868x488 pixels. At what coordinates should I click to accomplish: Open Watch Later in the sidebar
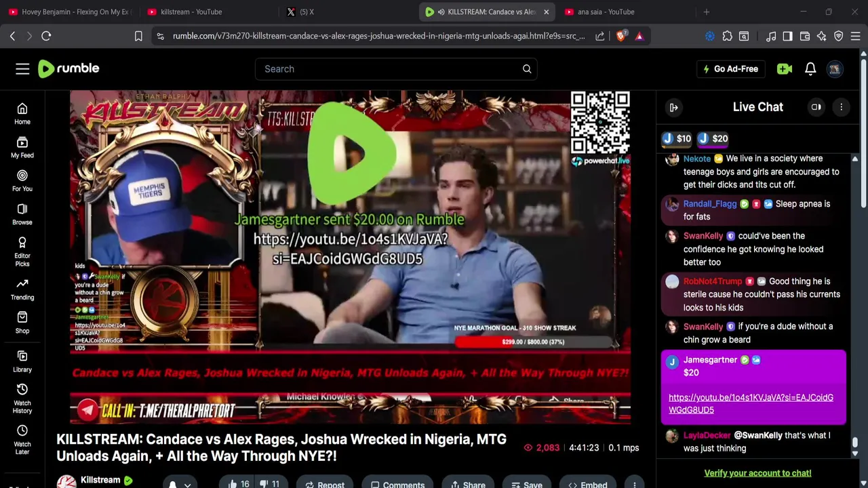pyautogui.click(x=22, y=440)
